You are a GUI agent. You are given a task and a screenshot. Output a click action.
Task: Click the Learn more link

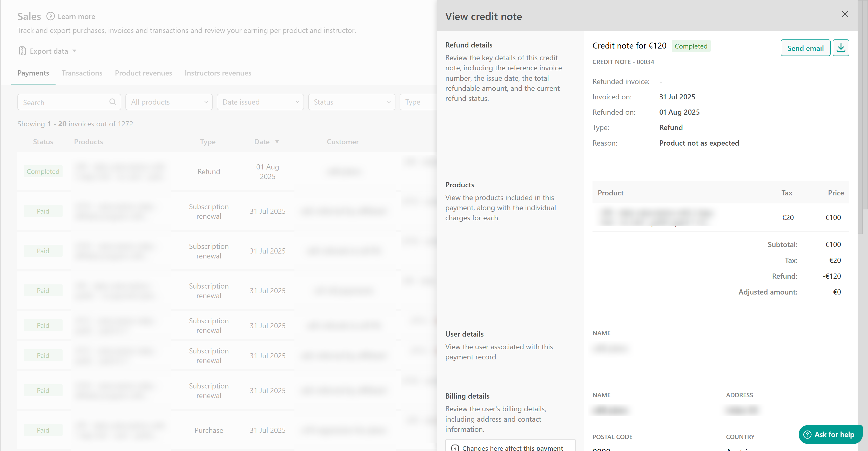77,17
